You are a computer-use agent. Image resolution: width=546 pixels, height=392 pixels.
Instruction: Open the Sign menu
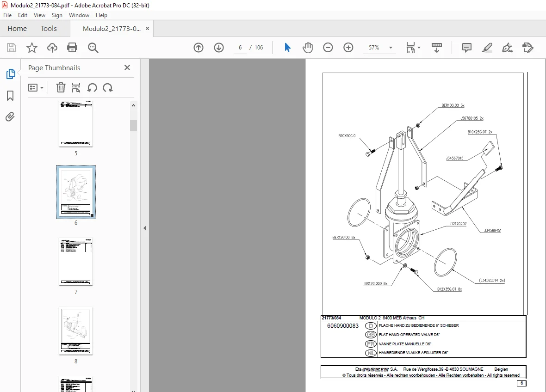click(x=57, y=15)
